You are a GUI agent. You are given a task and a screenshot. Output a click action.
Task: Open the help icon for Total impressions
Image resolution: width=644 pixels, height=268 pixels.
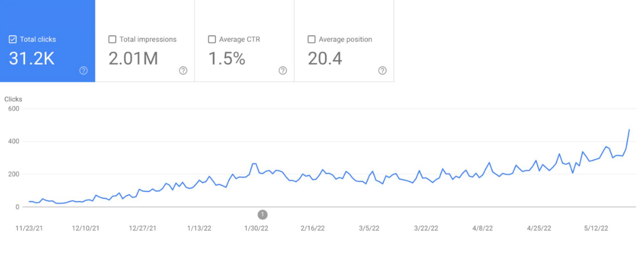tap(183, 71)
